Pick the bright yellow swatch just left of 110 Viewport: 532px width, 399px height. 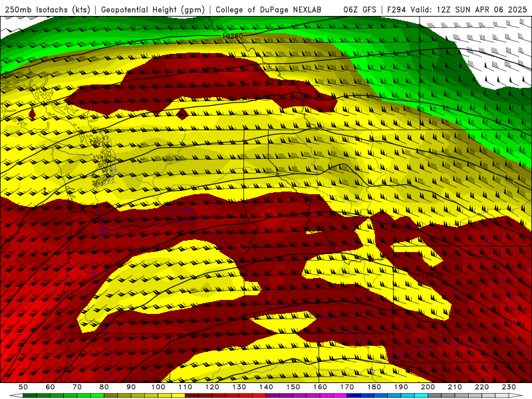pyautogui.click(x=178, y=396)
